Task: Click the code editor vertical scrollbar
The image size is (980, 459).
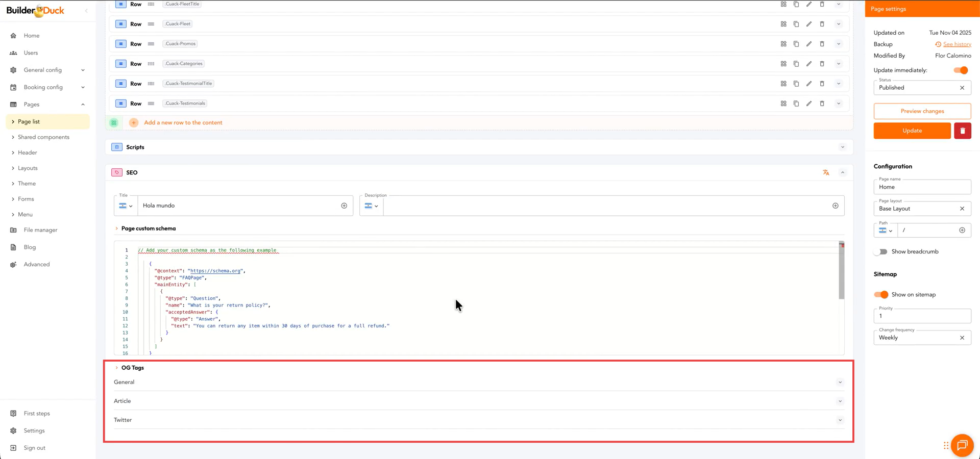Action: pyautogui.click(x=841, y=273)
